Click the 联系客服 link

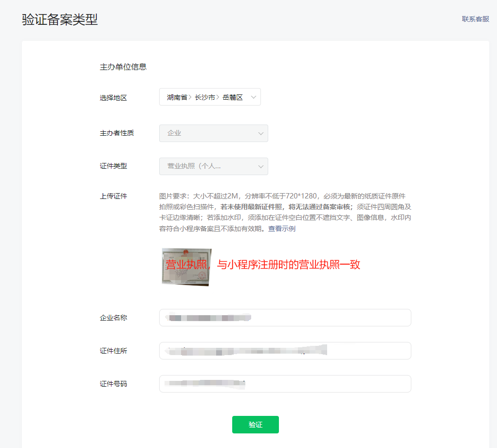(x=475, y=19)
